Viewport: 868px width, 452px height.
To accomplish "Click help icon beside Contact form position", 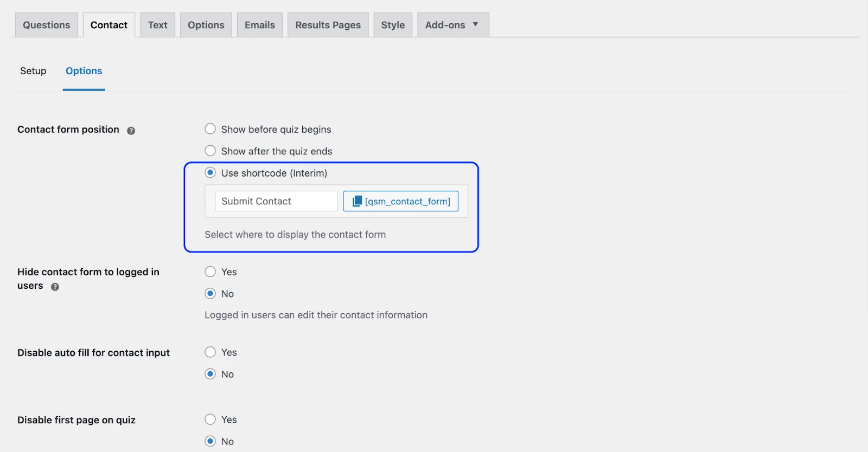I will (x=131, y=131).
